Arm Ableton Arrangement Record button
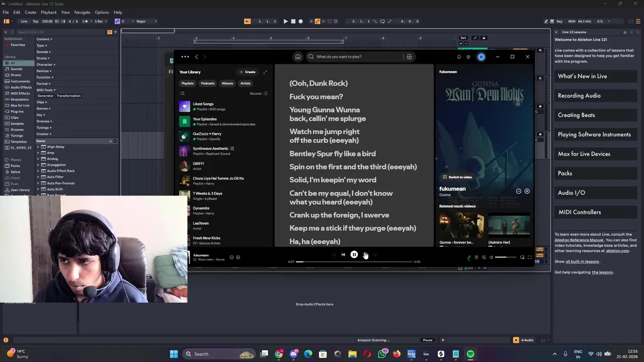The width and height of the screenshot is (644, 362). coord(301,21)
